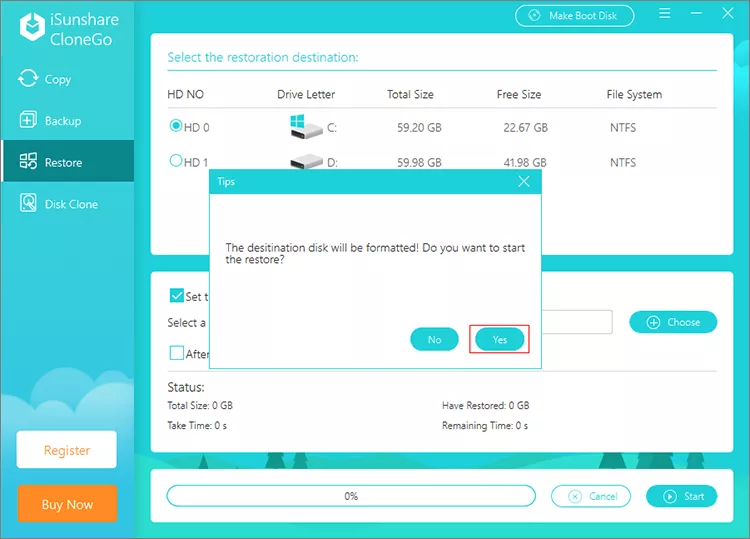Click the 41.98 GB free size value
Image resolution: width=750 pixels, height=539 pixels.
tap(525, 163)
